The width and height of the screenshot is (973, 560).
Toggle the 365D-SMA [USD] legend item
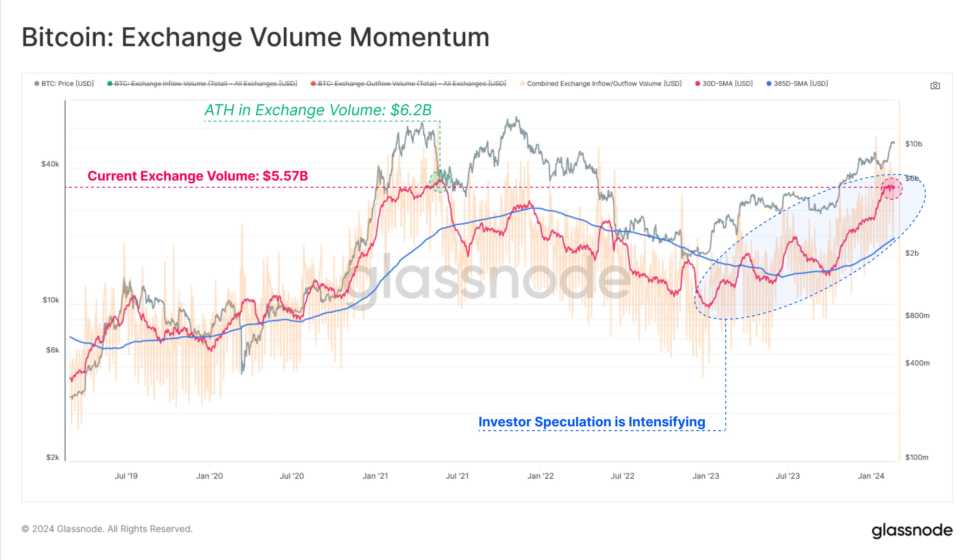pyautogui.click(x=797, y=84)
